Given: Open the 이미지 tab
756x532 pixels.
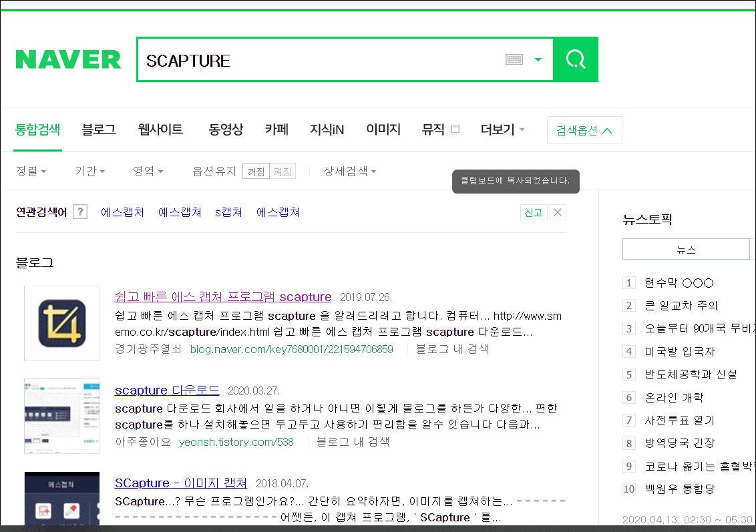Looking at the screenshot, I should pyautogui.click(x=383, y=129).
